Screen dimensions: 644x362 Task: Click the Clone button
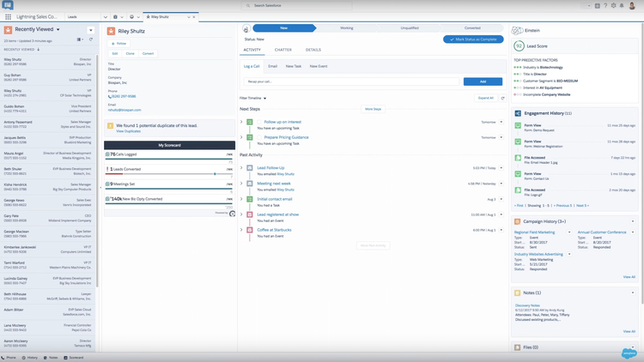coord(131,54)
